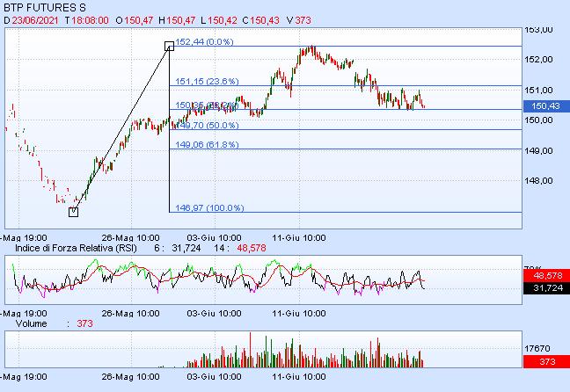This screenshot has height=392, width=570.
Task: Click the Low value 150,42
Action: coord(223,20)
